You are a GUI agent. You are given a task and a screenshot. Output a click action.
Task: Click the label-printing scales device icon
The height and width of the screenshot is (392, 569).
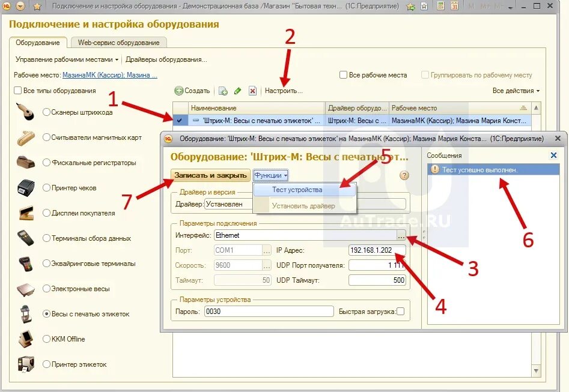(26, 314)
